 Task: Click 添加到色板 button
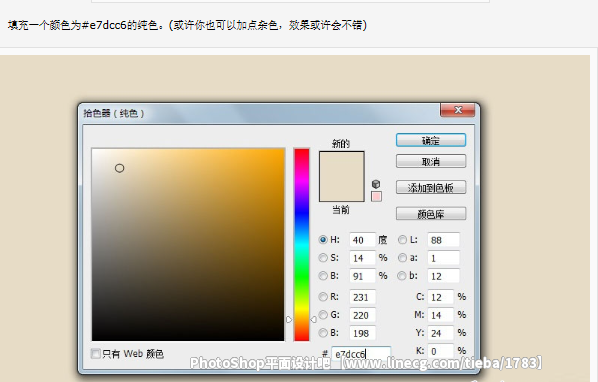(x=431, y=188)
